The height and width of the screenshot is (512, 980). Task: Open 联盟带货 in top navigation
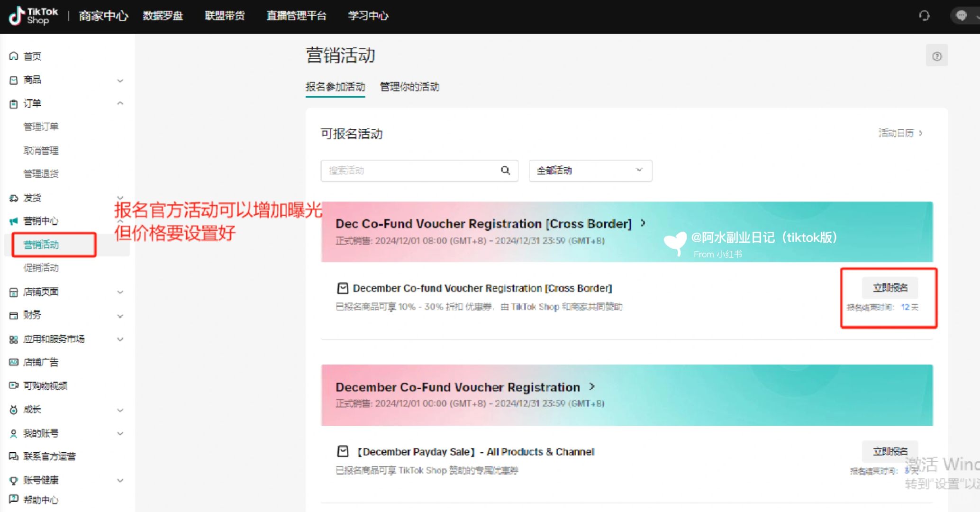pos(225,16)
